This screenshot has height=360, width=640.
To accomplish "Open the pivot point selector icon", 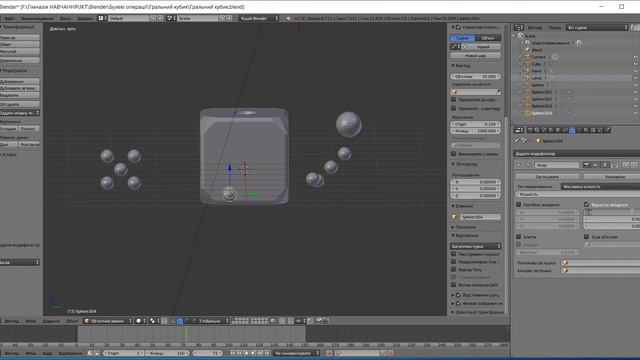I will (154, 321).
